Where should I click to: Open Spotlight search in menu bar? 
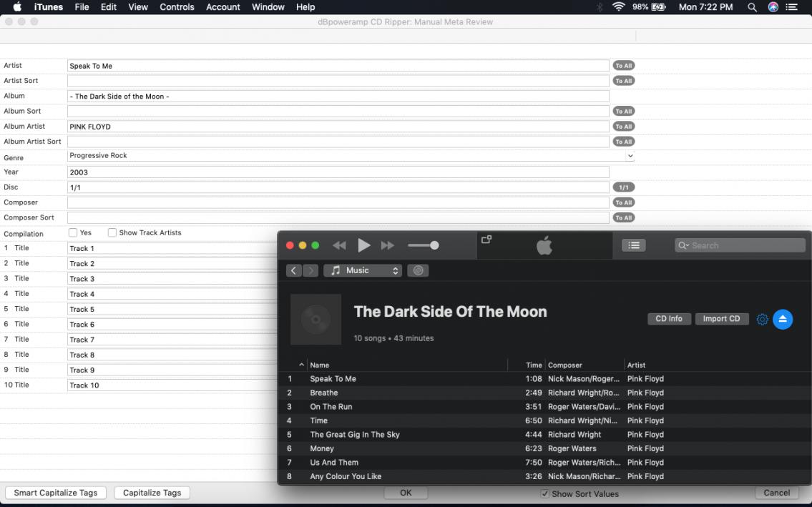click(752, 7)
